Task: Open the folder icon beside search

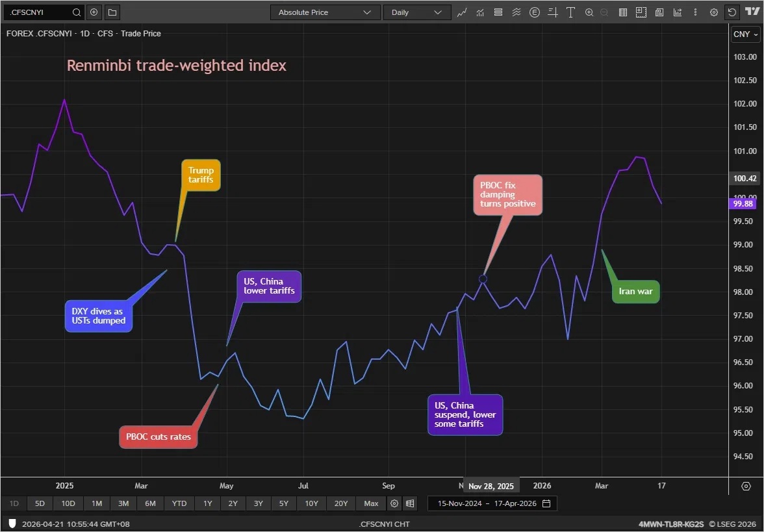Action: 112,12
